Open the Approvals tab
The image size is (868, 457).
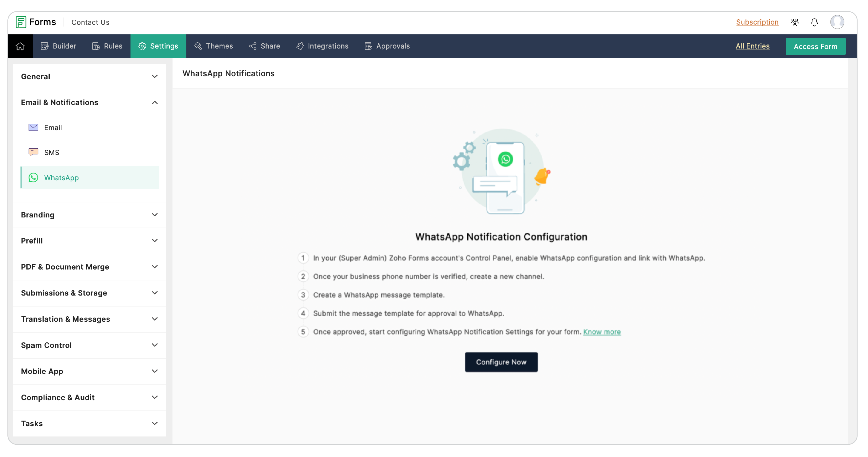click(x=387, y=46)
